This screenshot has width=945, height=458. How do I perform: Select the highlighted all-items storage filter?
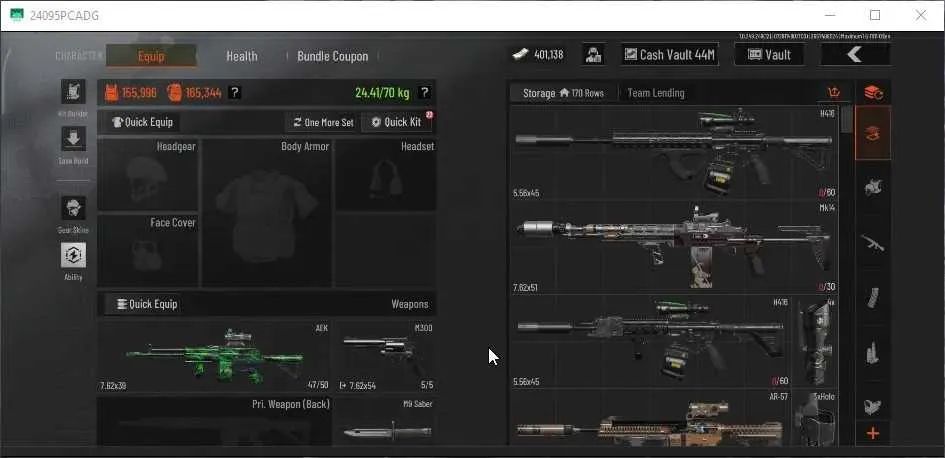[873, 133]
